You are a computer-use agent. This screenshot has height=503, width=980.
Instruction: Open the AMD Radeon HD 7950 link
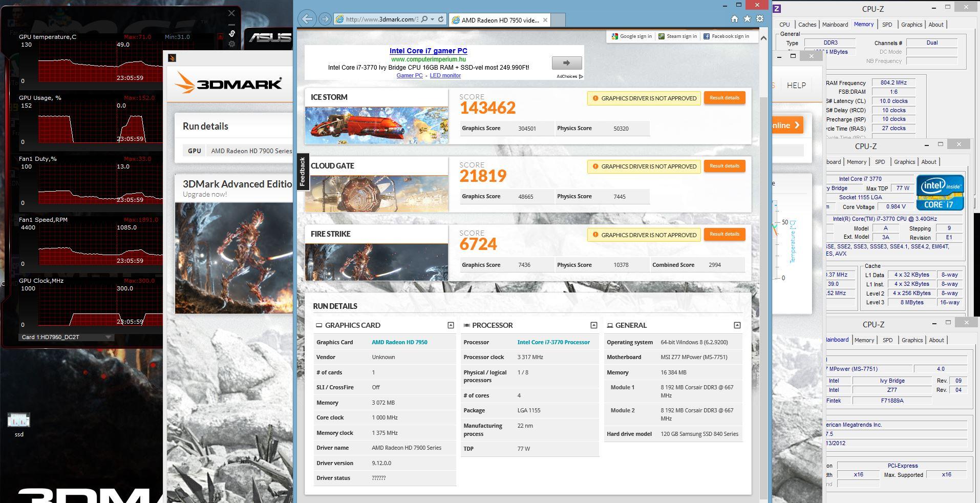coord(399,342)
